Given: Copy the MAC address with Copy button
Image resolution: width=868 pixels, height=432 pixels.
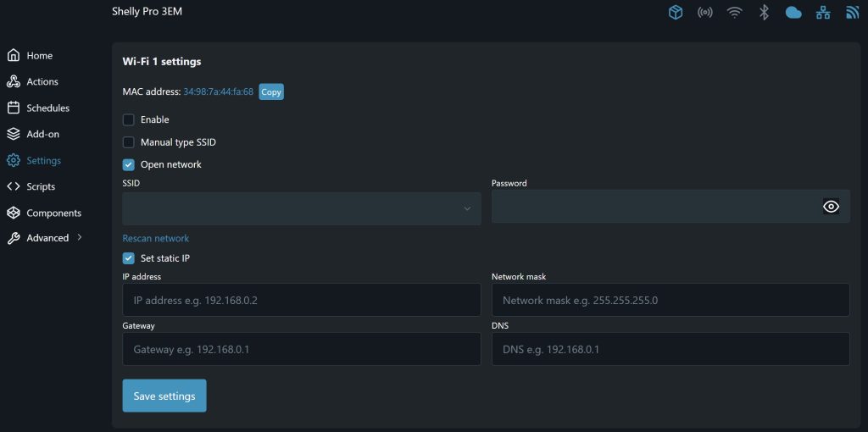Looking at the screenshot, I should coord(271,91).
